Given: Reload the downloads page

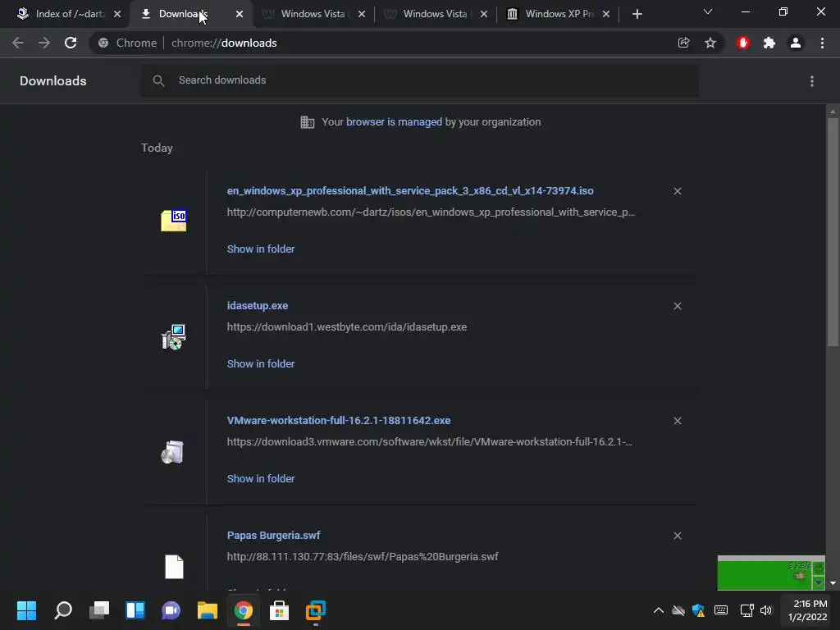Looking at the screenshot, I should coord(71,43).
